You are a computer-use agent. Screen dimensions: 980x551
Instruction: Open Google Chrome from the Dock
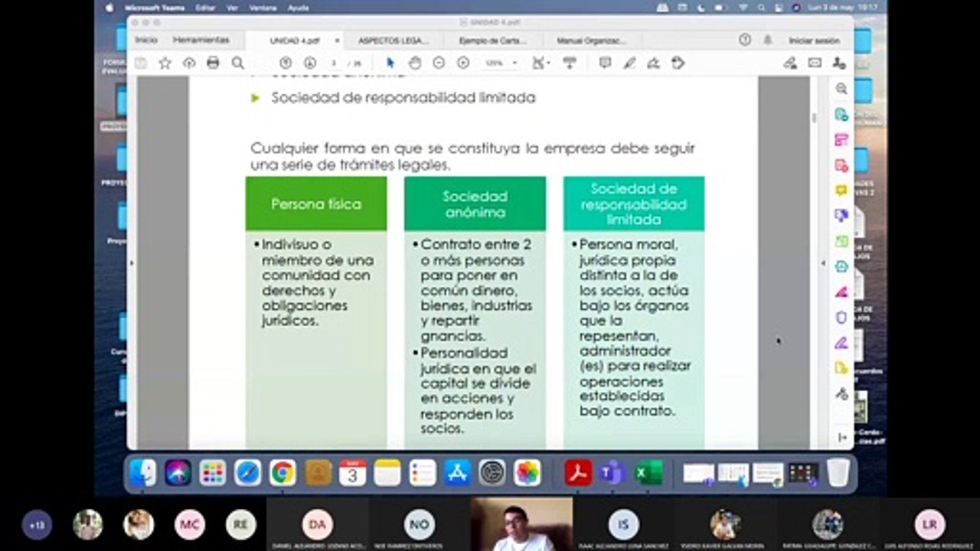pos(283,473)
